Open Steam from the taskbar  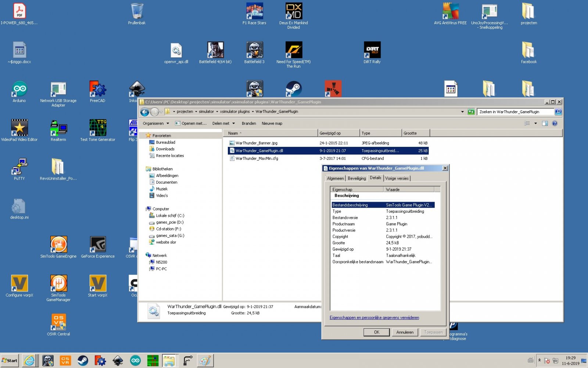(83, 361)
